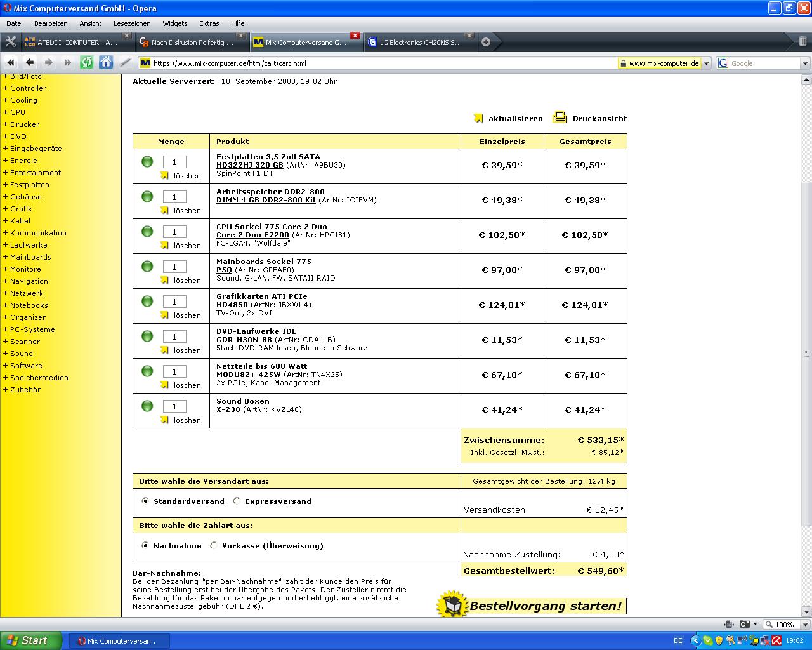Click the Rewind navigation icon

coord(11,62)
